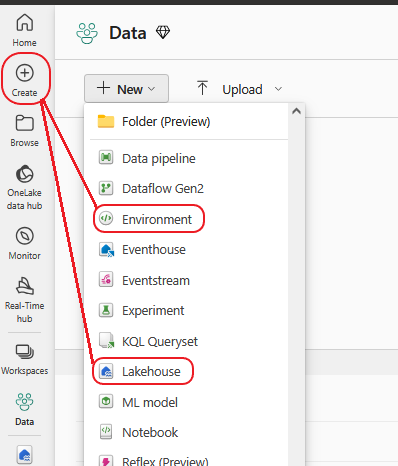The image size is (398, 466).
Task: Open OneLake data hub
Action: (x=25, y=187)
